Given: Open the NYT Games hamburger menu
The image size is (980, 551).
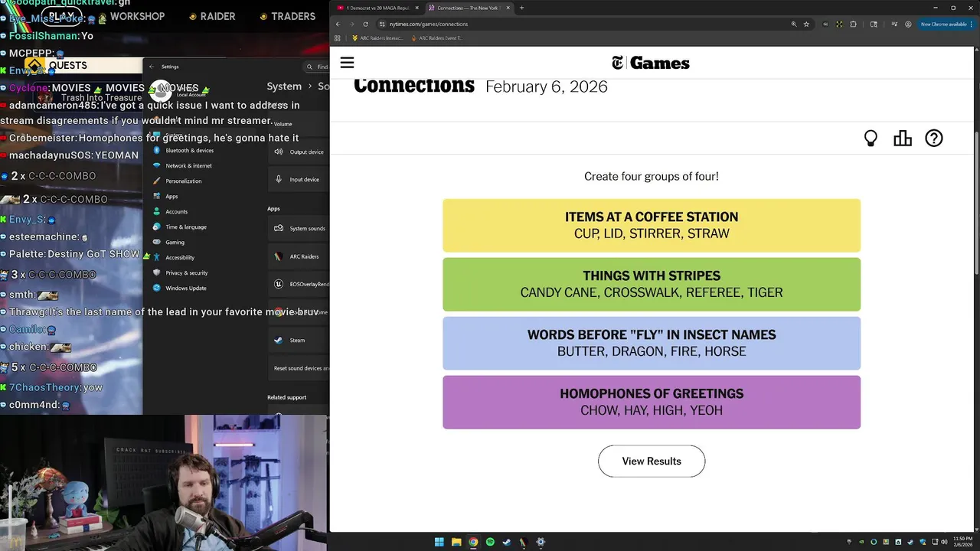Looking at the screenshot, I should (347, 63).
